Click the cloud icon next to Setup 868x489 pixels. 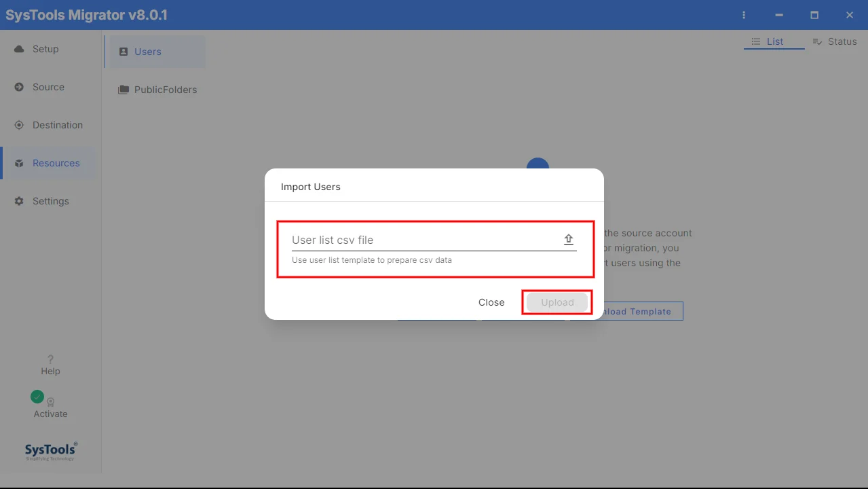point(19,49)
